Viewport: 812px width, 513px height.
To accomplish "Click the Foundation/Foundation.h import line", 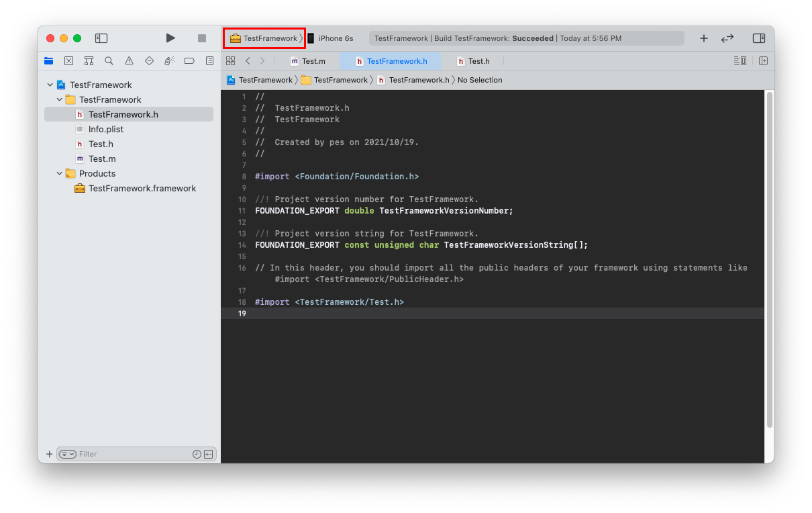I will 337,177.
